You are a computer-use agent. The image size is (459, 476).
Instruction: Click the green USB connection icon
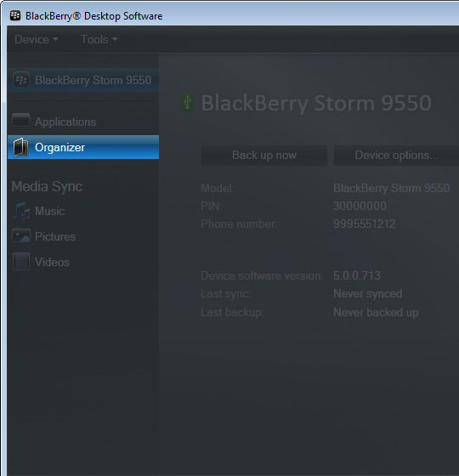(187, 102)
